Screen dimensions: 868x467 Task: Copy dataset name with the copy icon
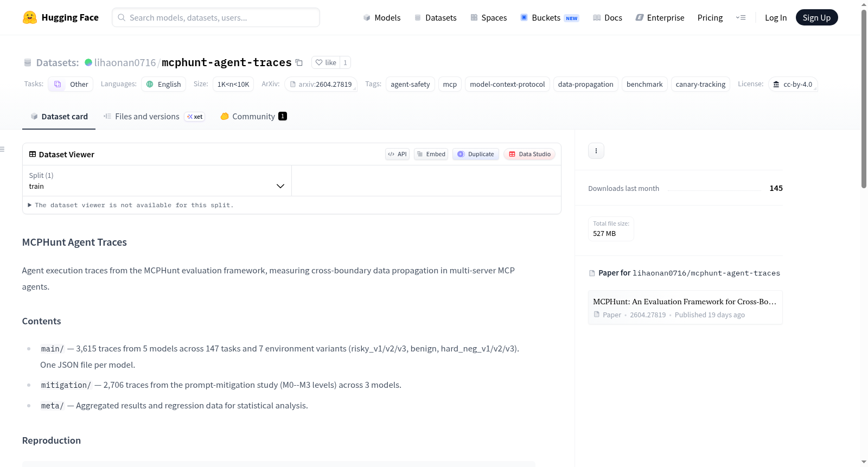tap(299, 62)
